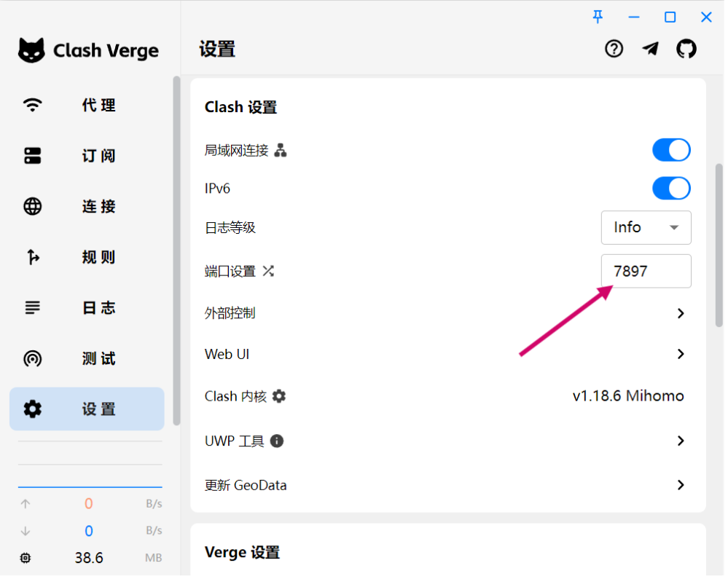Screen dimensions: 728x579
Task: Open the 测试 test page
Action: [x=87, y=358]
